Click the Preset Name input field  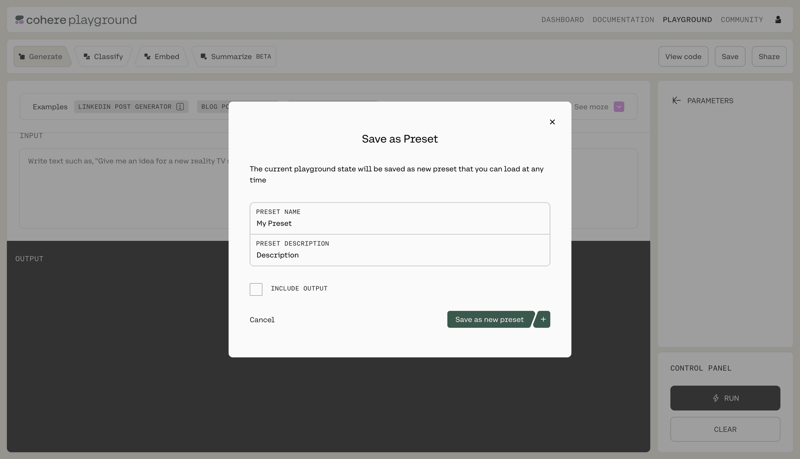(x=399, y=218)
